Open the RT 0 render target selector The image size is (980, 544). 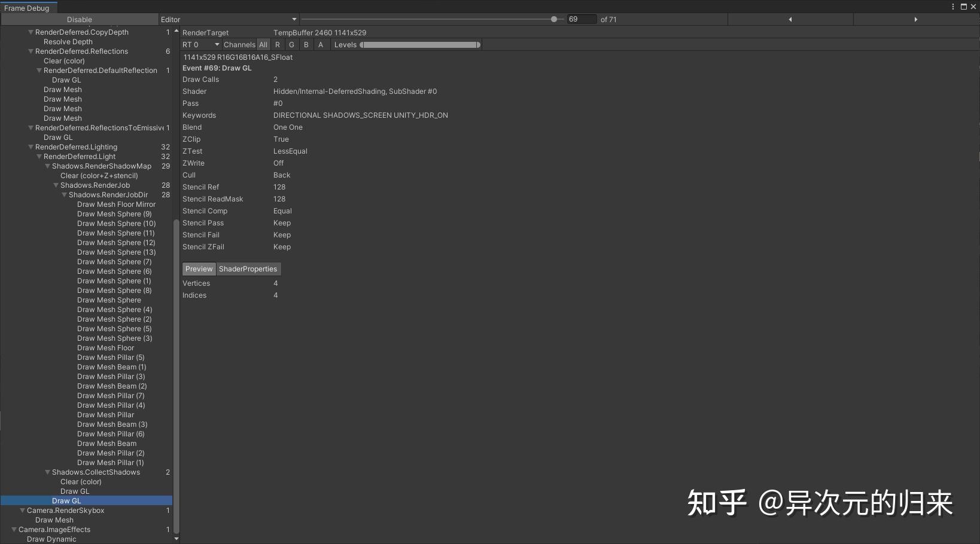coord(200,44)
